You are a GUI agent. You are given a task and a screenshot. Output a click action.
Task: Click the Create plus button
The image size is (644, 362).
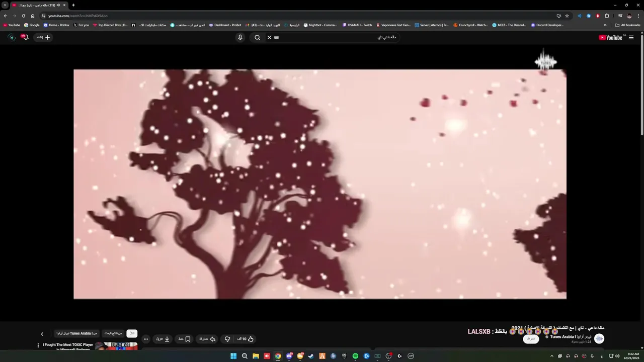43,37
